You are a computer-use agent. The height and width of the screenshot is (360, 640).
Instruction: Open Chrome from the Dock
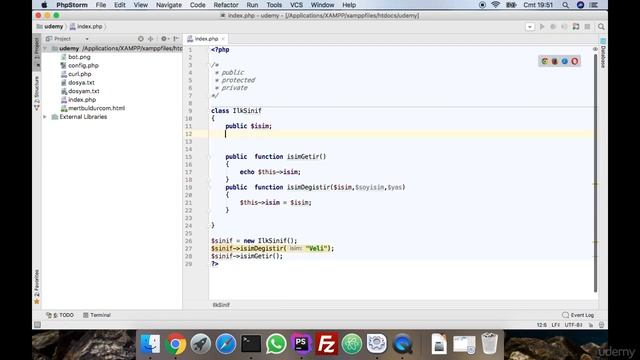point(176,344)
